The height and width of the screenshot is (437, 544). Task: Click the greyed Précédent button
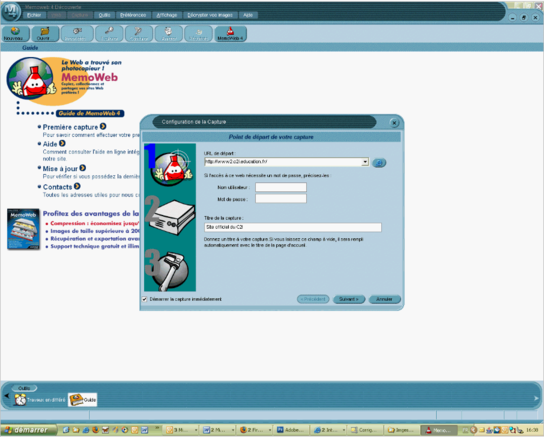tap(313, 299)
